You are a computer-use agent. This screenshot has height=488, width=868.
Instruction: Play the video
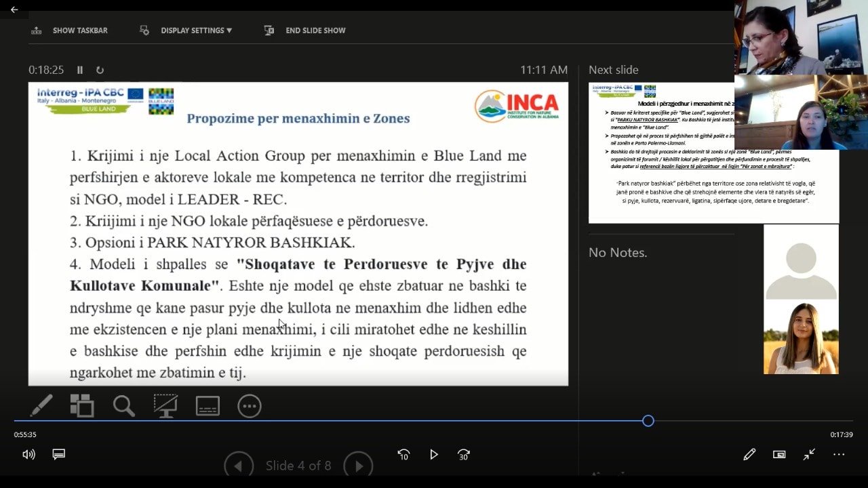click(x=434, y=455)
